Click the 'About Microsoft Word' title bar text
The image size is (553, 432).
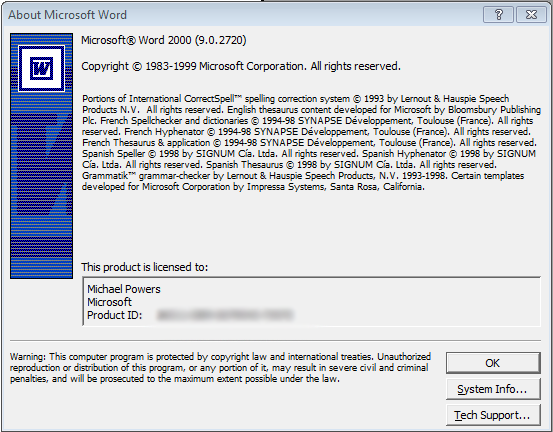67,15
